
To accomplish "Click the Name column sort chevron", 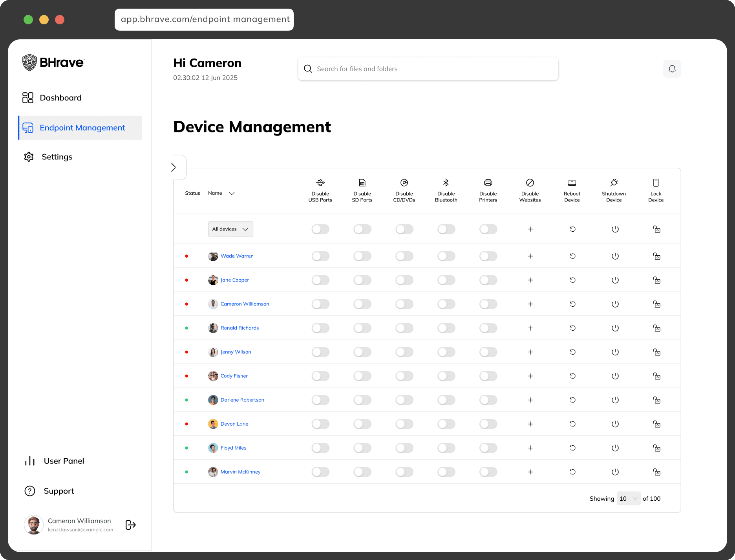I will [232, 193].
